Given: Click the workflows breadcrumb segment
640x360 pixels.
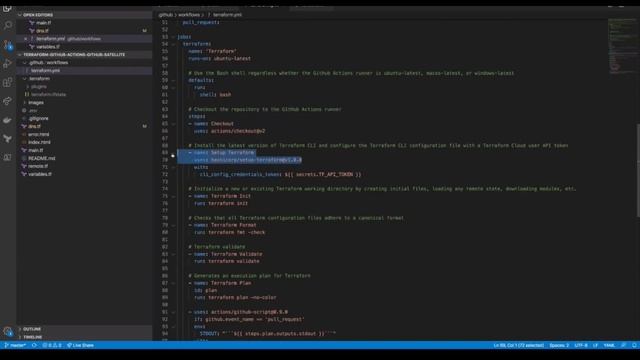Looking at the screenshot, I should 189,15.
